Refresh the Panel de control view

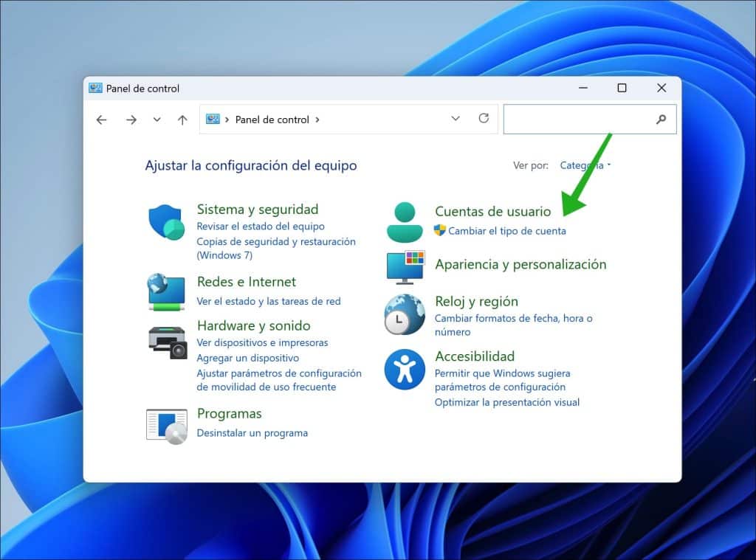(x=484, y=119)
